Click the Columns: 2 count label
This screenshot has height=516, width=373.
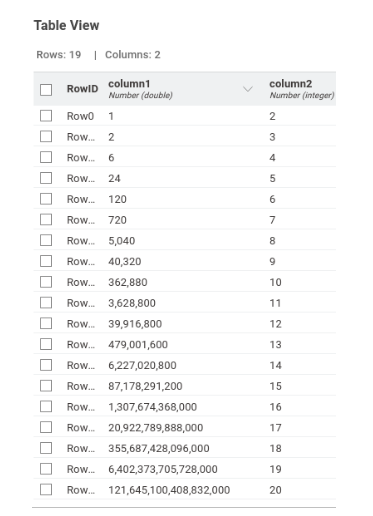coord(133,55)
